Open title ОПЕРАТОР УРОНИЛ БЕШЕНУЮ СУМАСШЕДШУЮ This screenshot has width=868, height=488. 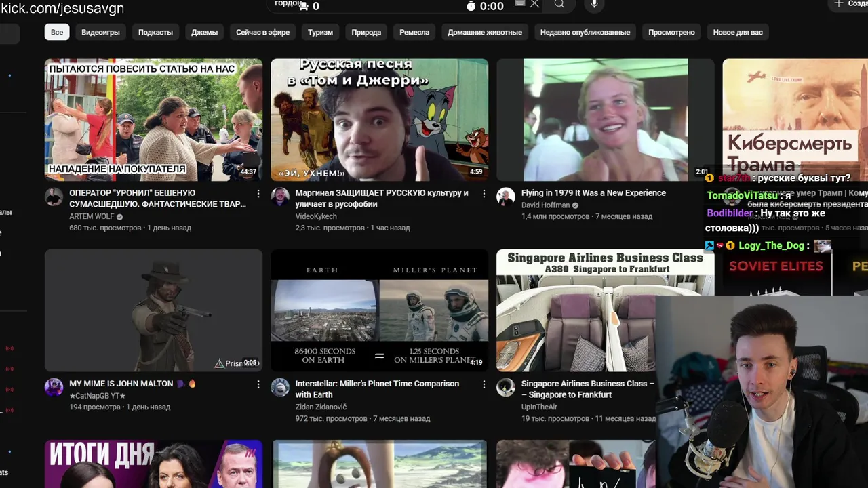(x=159, y=199)
